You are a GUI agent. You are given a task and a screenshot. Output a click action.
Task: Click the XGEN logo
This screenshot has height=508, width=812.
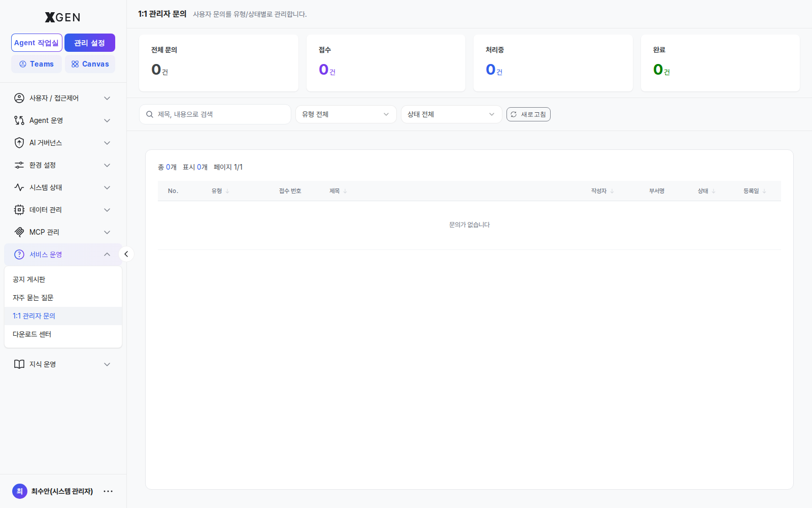point(62,17)
